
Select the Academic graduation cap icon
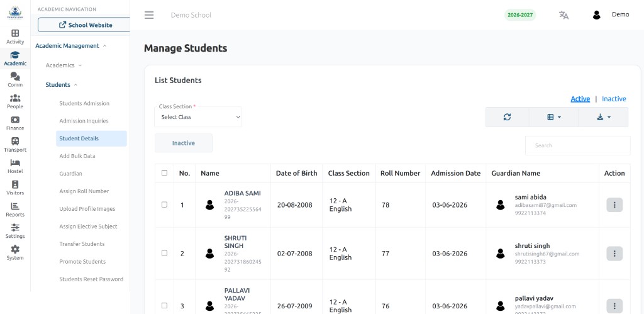pos(15,55)
